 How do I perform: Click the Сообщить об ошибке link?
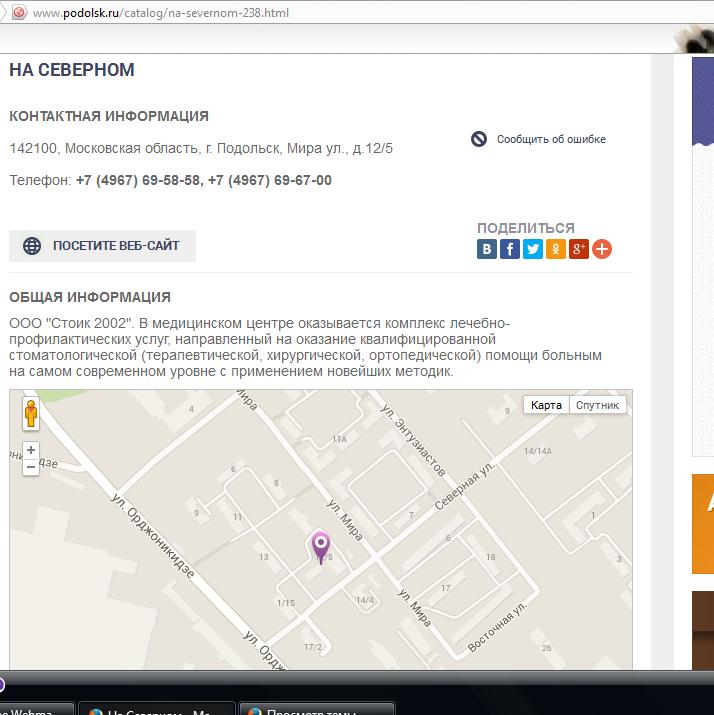[x=550, y=140]
